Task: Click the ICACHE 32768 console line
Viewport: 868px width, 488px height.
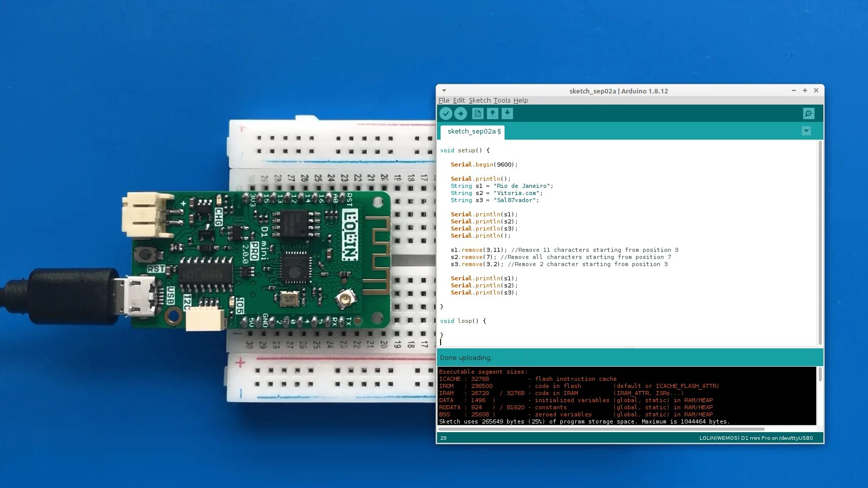Action: 528,379
